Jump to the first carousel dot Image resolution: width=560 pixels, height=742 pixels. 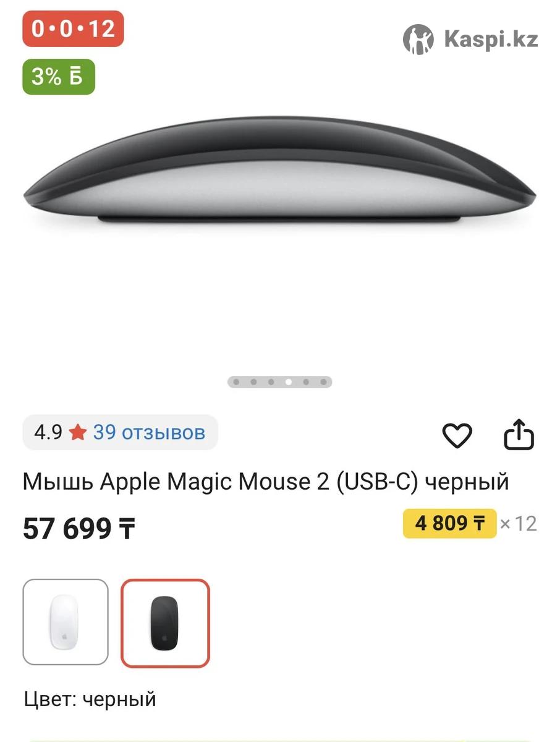tap(236, 382)
